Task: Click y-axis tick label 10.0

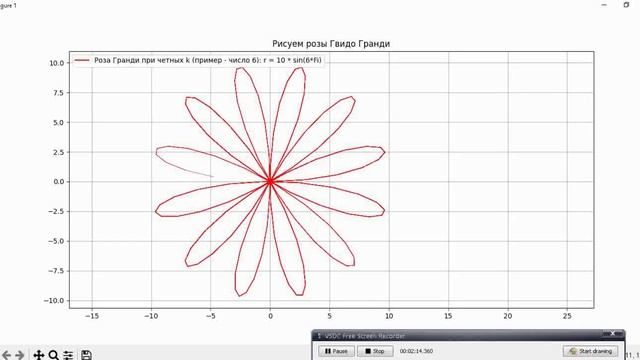Action: (x=57, y=63)
